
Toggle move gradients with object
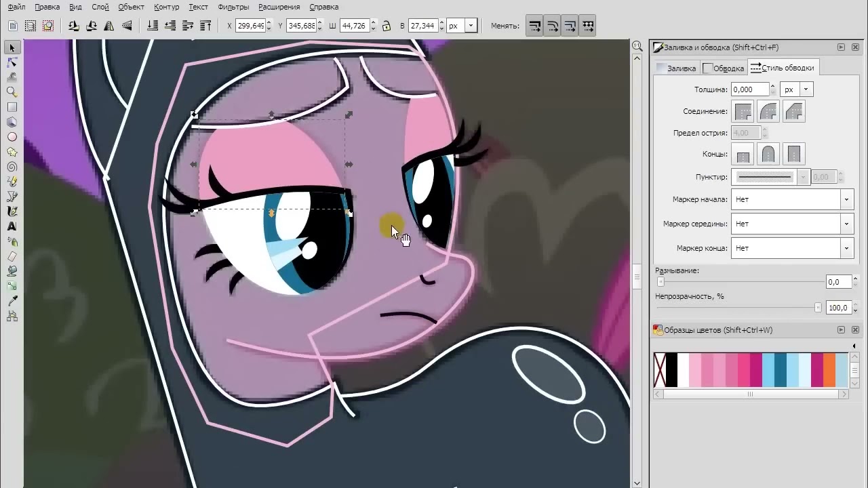click(570, 26)
